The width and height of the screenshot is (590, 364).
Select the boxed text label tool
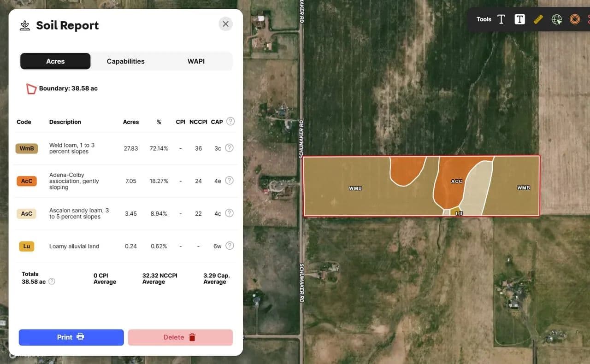pos(519,19)
